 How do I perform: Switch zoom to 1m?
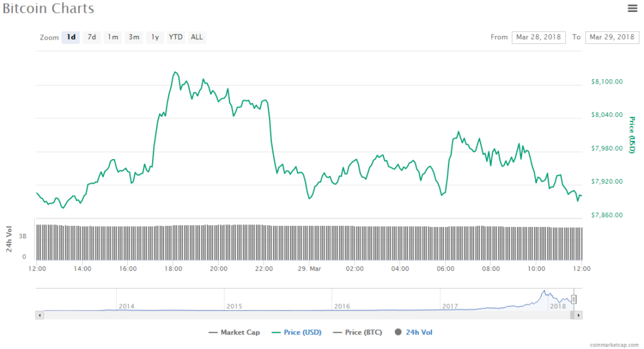pyautogui.click(x=113, y=37)
